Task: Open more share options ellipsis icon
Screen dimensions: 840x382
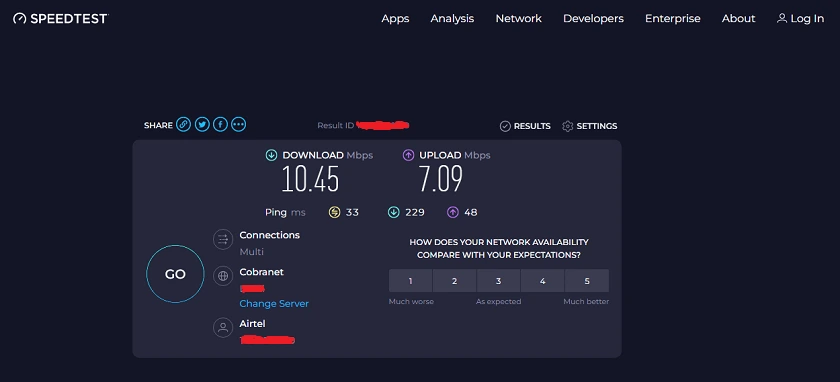Action: [238, 125]
